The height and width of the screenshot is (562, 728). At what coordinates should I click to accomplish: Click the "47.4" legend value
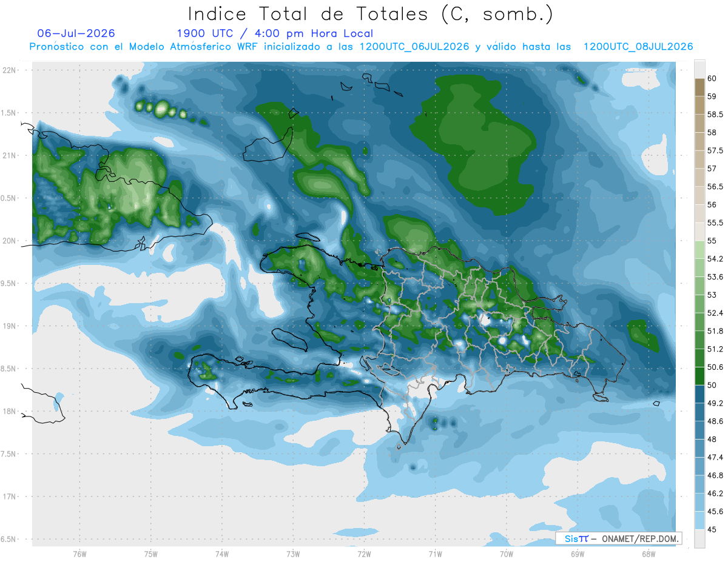(x=715, y=458)
